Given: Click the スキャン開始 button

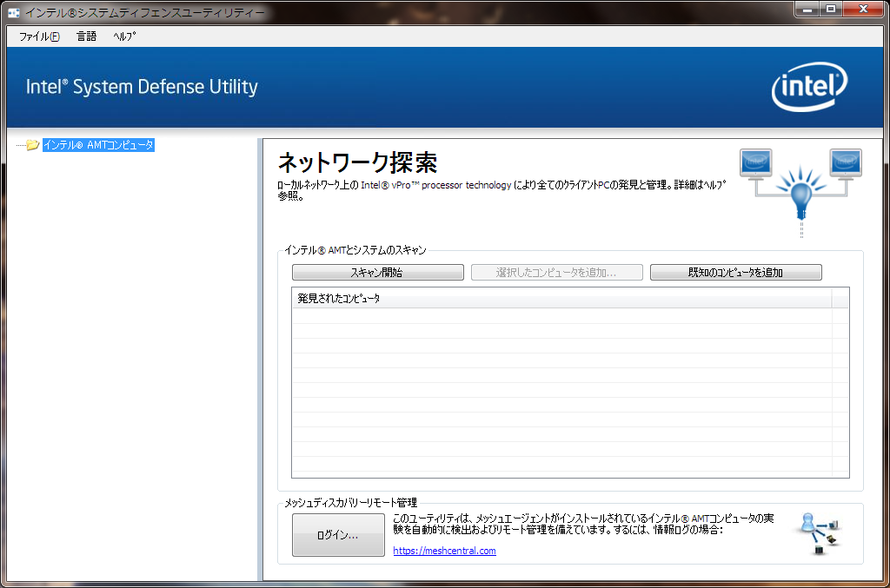Looking at the screenshot, I should click(x=377, y=272).
